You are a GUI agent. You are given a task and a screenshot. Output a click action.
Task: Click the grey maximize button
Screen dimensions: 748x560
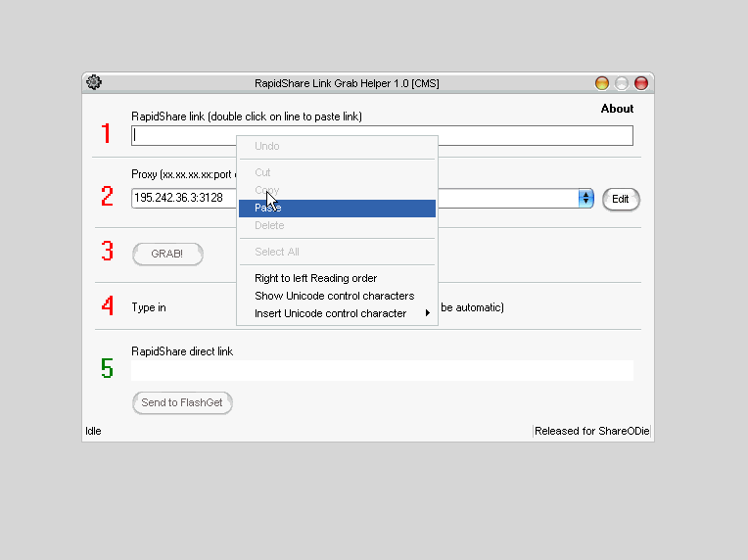tap(622, 83)
